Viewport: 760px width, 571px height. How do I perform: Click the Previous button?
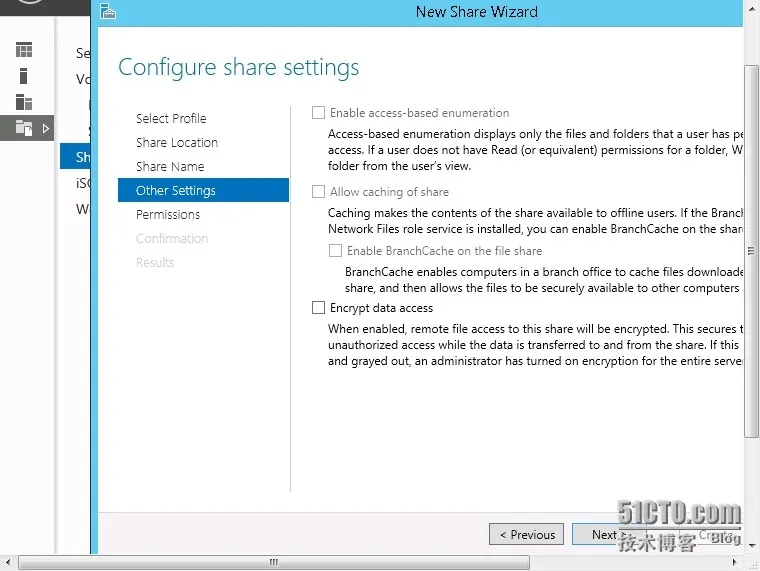(526, 534)
